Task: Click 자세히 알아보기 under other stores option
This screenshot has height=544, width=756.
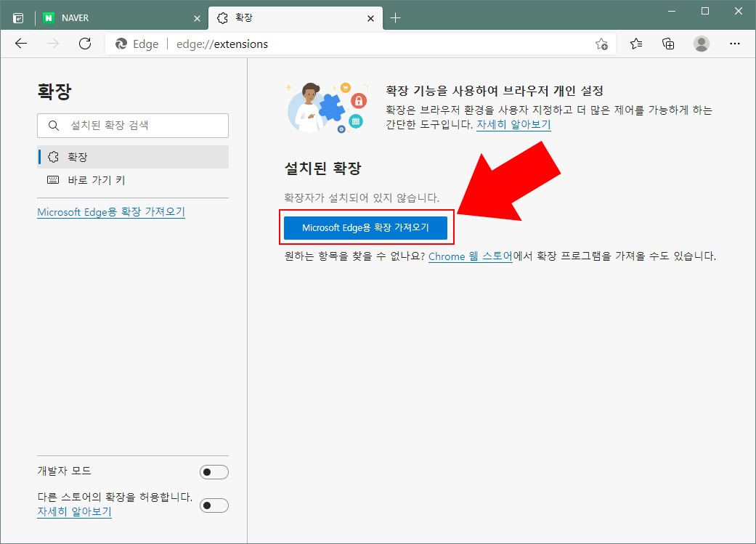Action: 74,511
